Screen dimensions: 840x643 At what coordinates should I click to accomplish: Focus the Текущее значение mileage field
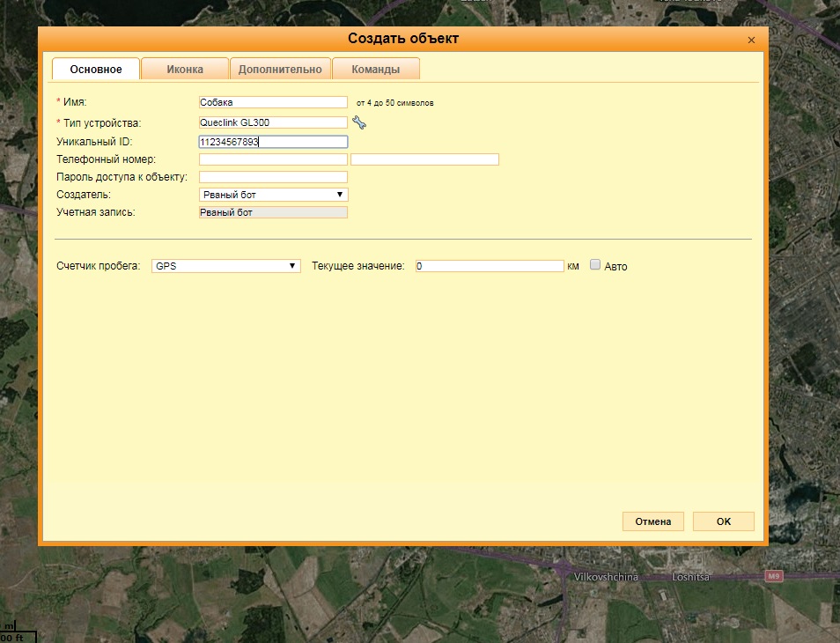[x=489, y=266]
